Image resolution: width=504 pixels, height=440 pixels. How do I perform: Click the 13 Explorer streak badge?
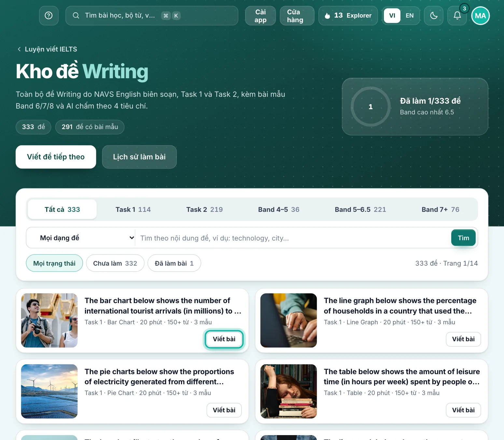348,16
